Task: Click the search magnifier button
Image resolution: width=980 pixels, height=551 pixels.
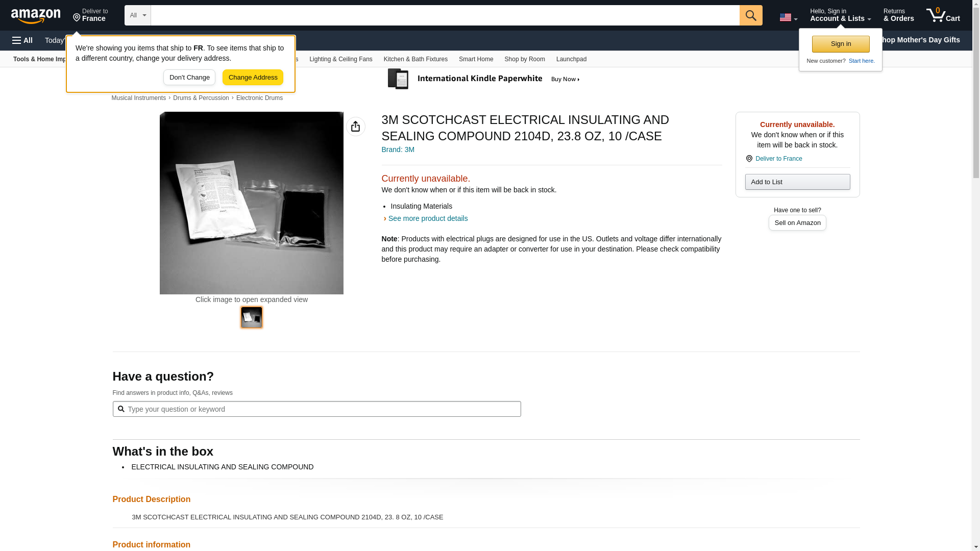Action: pyautogui.click(x=750, y=15)
